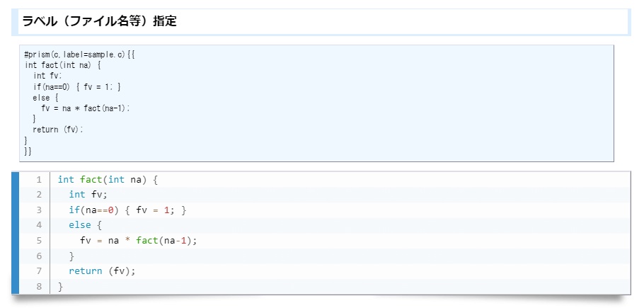644x308 pixels.
Task: Click "else {" in the plain source box
Action: [x=45, y=97]
